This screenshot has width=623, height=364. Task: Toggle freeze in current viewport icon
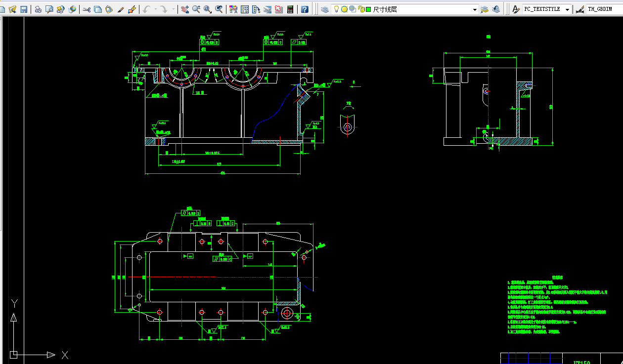coord(353,9)
